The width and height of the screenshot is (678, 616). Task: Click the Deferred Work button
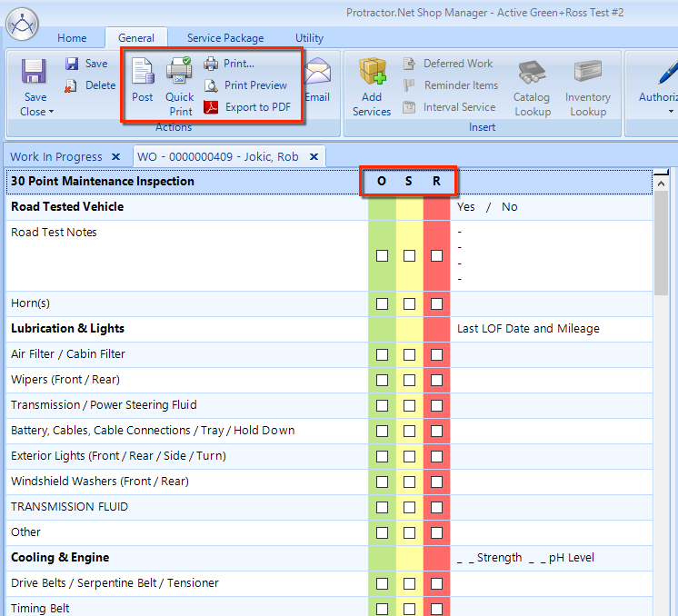[x=448, y=64]
